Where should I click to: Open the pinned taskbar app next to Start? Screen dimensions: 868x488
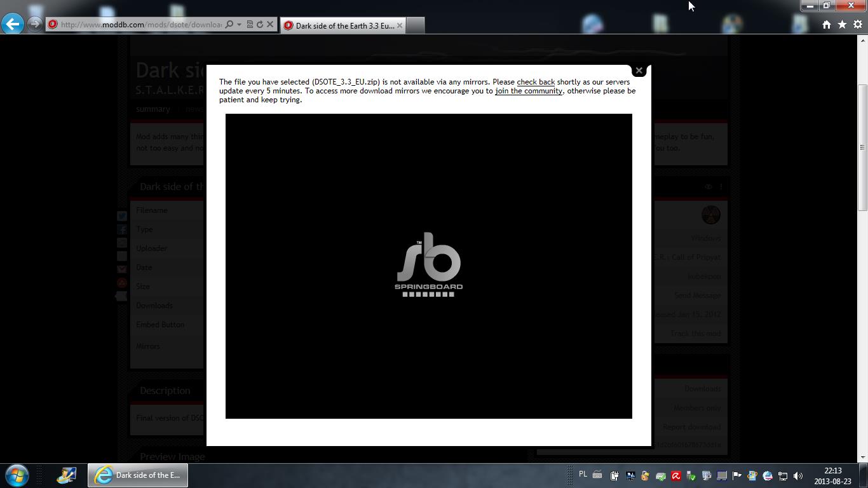pyautogui.click(x=67, y=475)
